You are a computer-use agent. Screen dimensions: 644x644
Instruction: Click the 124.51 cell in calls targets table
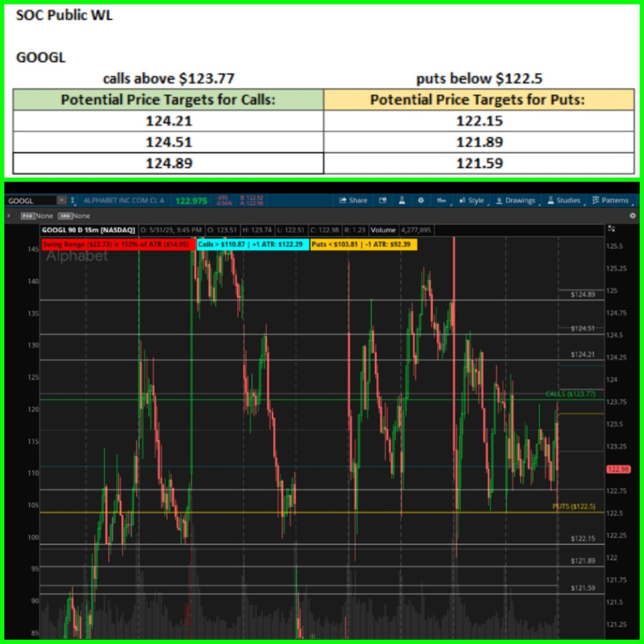168,142
